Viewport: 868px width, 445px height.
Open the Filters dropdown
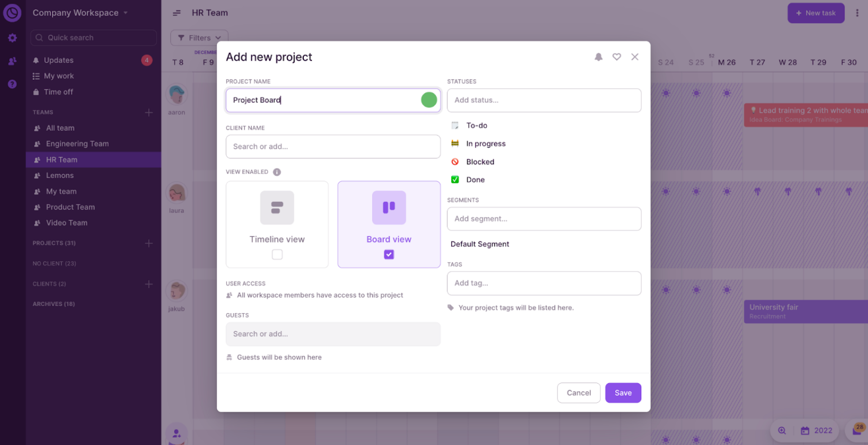click(199, 38)
